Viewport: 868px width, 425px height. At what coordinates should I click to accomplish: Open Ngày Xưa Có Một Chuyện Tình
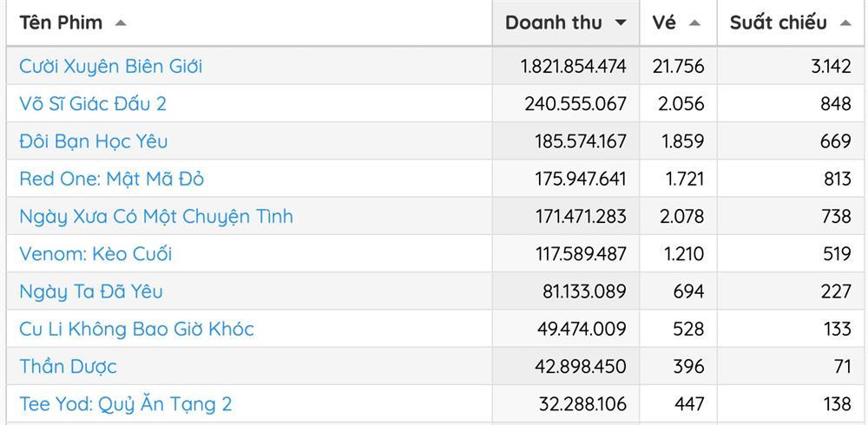[x=156, y=216]
